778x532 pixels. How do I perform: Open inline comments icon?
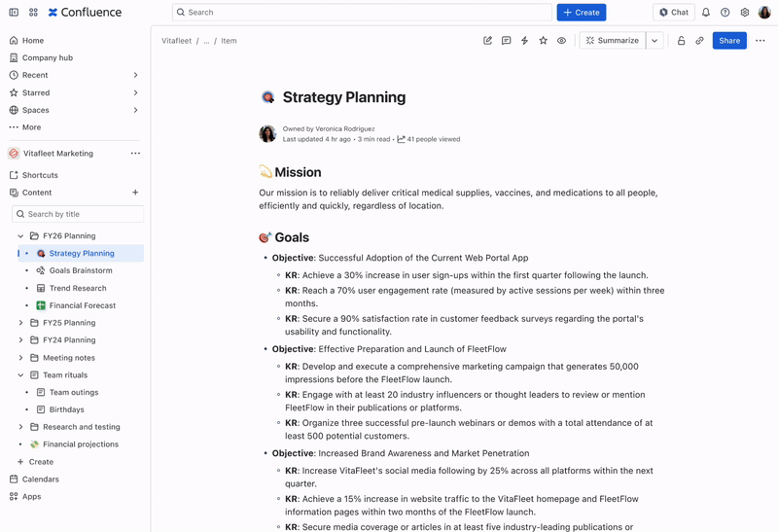pyautogui.click(x=506, y=41)
